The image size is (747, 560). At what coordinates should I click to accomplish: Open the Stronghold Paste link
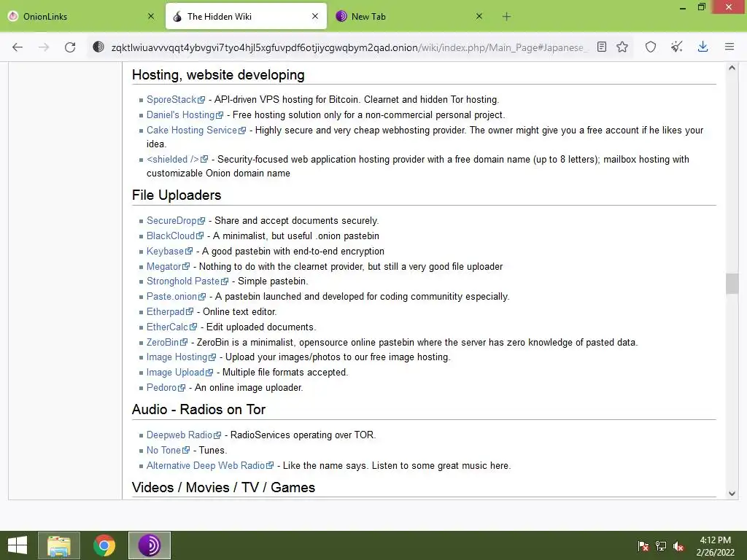pos(187,281)
